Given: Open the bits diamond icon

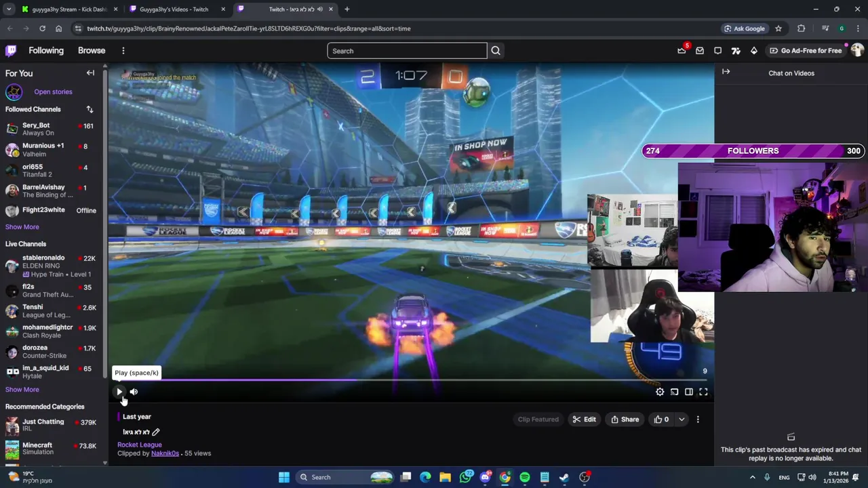Looking at the screenshot, I should coord(753,51).
